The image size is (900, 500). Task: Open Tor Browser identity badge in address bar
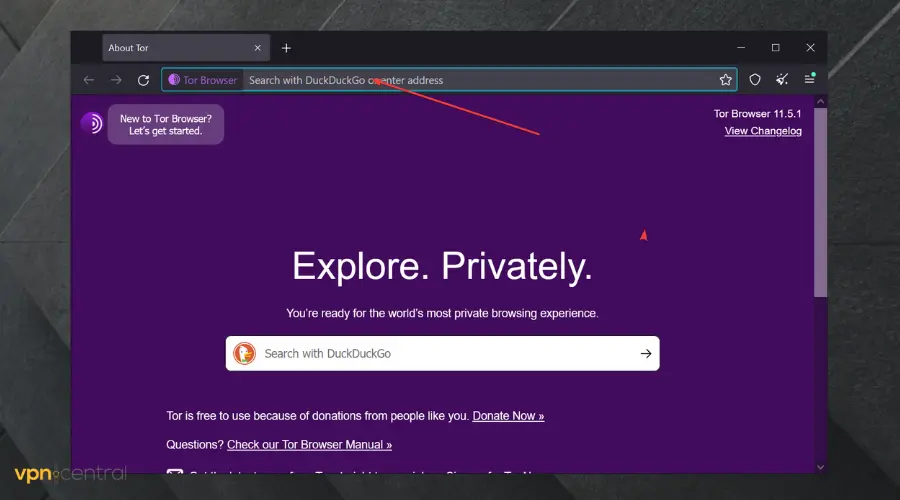[203, 80]
